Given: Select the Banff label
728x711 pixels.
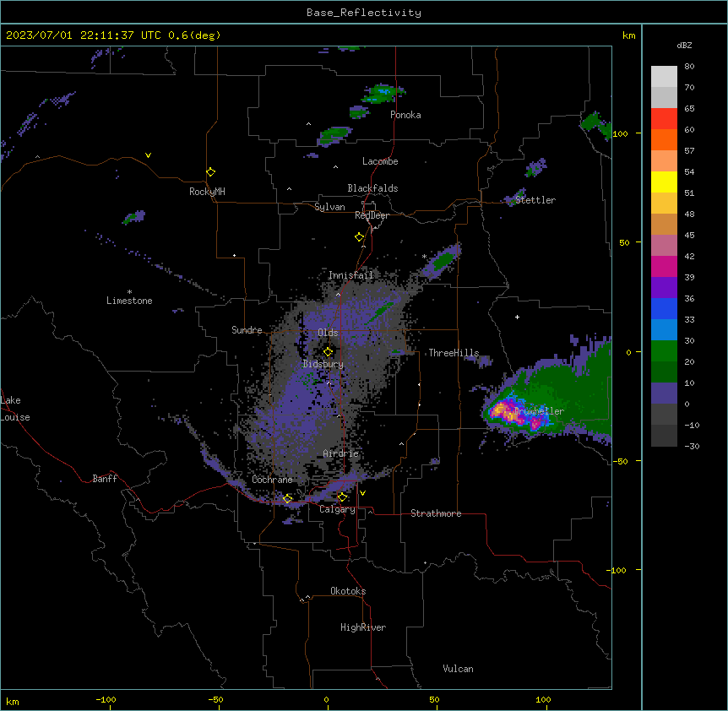Looking at the screenshot, I should pyautogui.click(x=105, y=479).
